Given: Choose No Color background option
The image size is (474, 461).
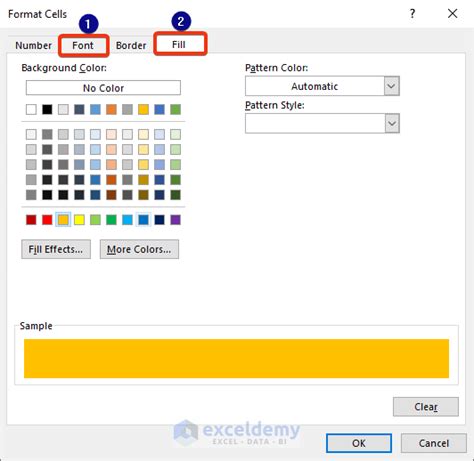Looking at the screenshot, I should point(103,88).
